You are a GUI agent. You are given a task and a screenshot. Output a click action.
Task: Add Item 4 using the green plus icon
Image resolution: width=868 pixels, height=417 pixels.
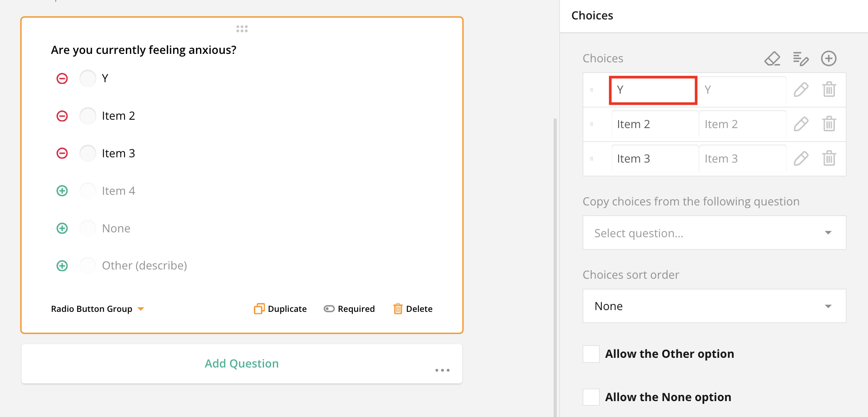click(62, 190)
